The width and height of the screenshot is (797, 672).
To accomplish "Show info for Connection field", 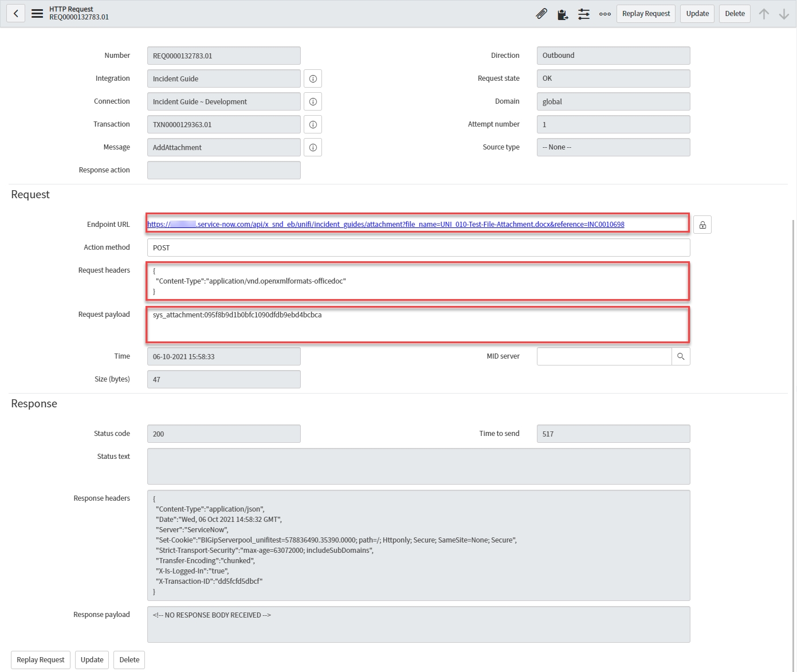I will tap(313, 101).
